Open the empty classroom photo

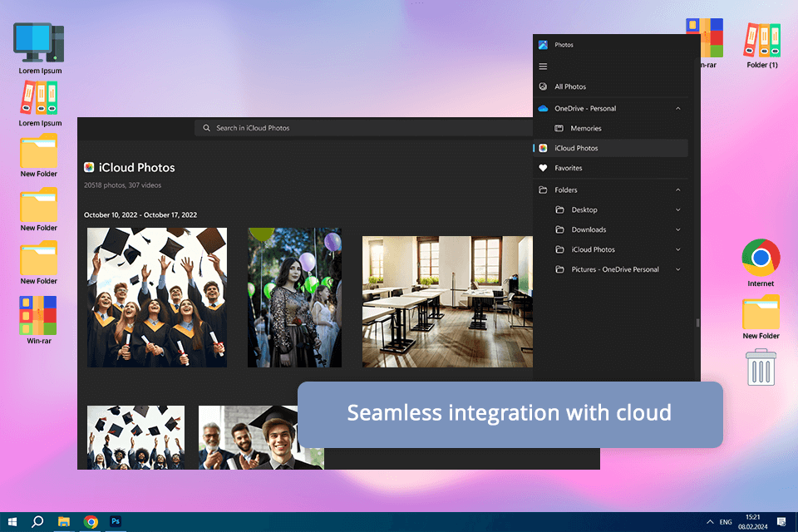click(447, 302)
